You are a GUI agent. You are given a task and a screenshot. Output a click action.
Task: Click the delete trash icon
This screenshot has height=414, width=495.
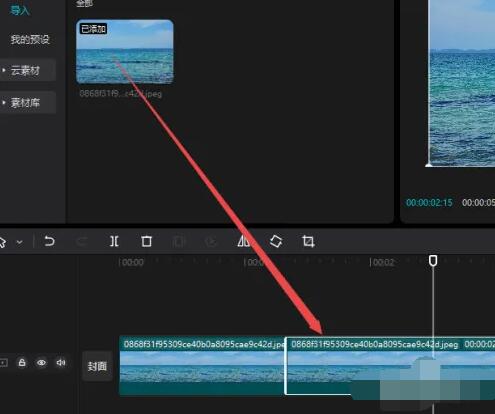click(x=146, y=241)
